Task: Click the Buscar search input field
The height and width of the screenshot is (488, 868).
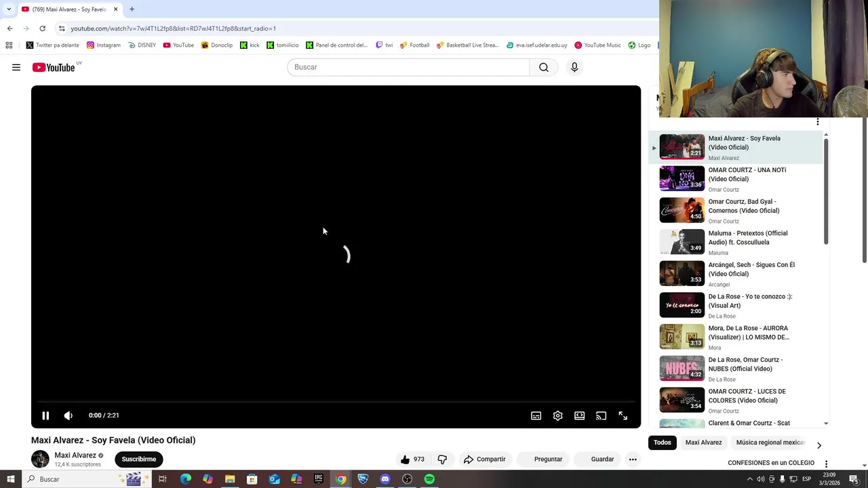Action: (x=408, y=67)
